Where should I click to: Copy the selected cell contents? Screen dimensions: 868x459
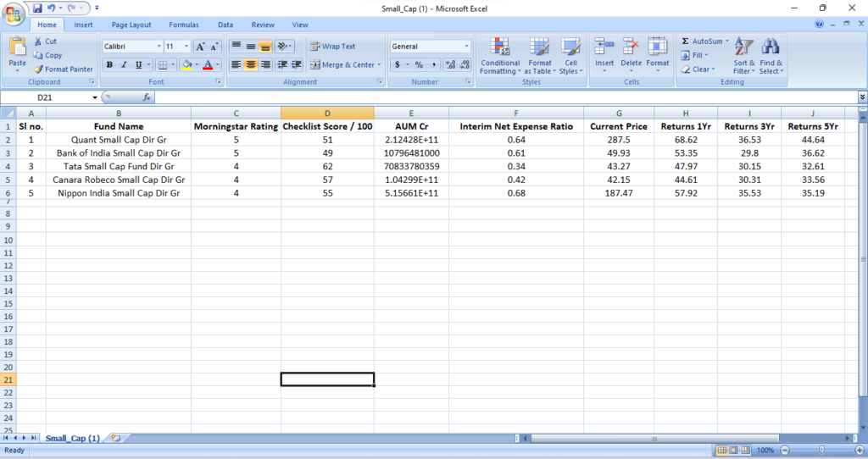coord(47,55)
